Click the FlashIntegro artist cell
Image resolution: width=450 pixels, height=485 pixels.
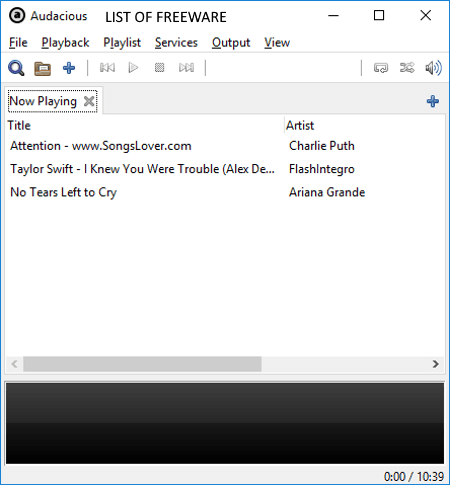322,169
